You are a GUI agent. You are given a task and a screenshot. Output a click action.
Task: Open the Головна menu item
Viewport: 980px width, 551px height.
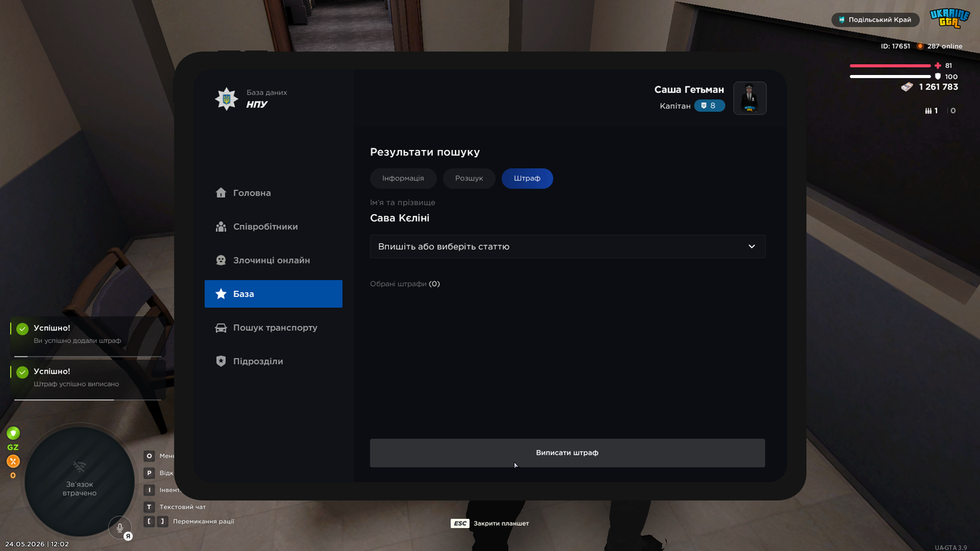coord(273,193)
